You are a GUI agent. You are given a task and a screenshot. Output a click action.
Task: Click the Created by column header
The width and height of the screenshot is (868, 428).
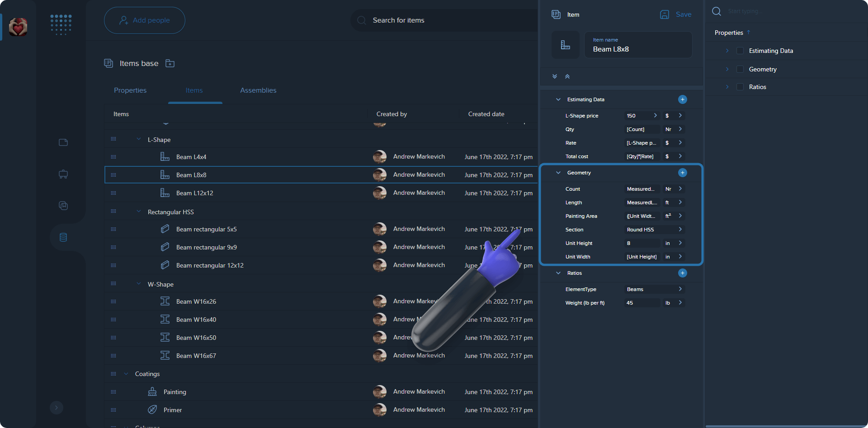pos(392,114)
